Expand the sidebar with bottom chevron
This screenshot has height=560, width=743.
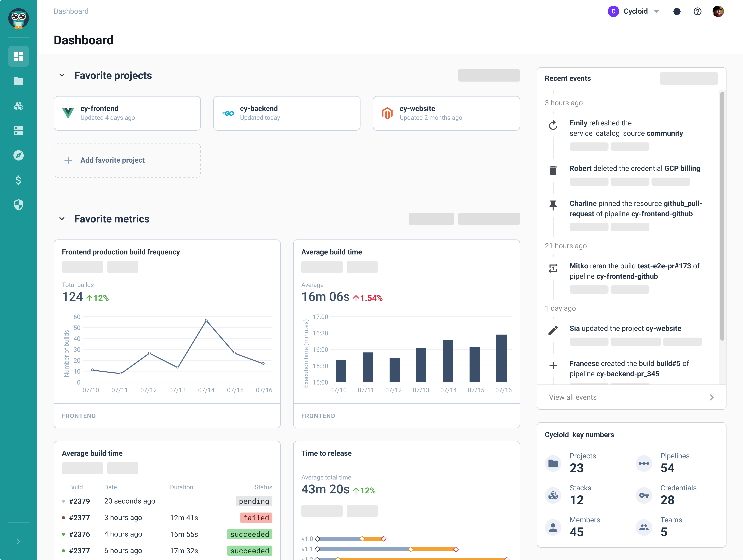18,541
